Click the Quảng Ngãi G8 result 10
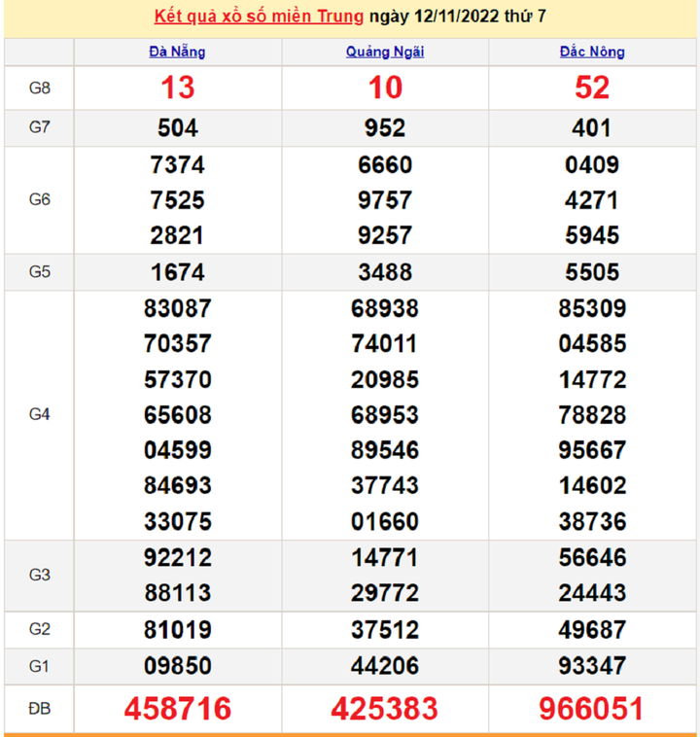 pos(385,88)
